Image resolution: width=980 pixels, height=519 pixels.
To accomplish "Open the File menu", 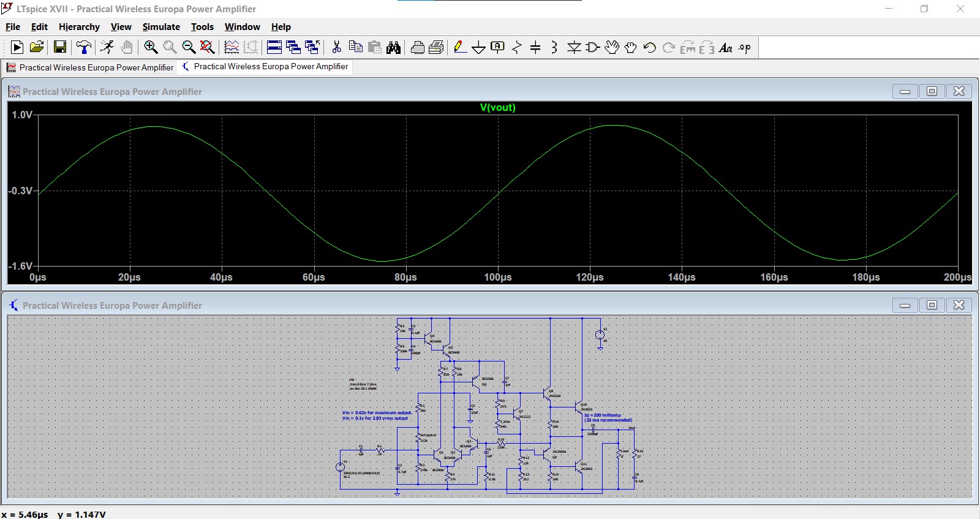I will (13, 27).
